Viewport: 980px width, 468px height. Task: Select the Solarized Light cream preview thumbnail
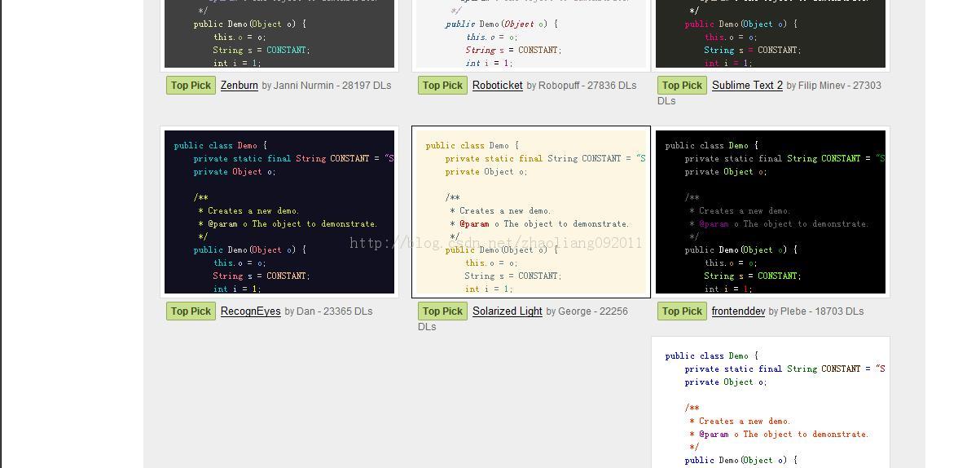pos(531,212)
